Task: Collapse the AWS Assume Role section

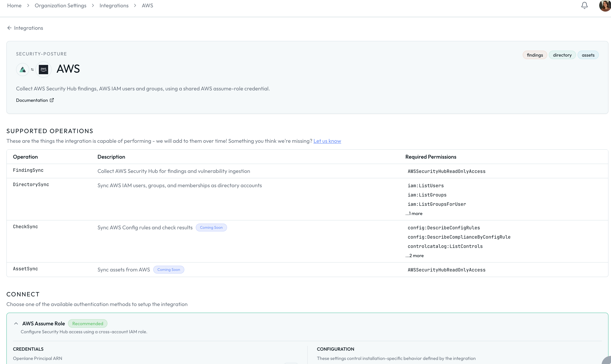Action: (16, 324)
